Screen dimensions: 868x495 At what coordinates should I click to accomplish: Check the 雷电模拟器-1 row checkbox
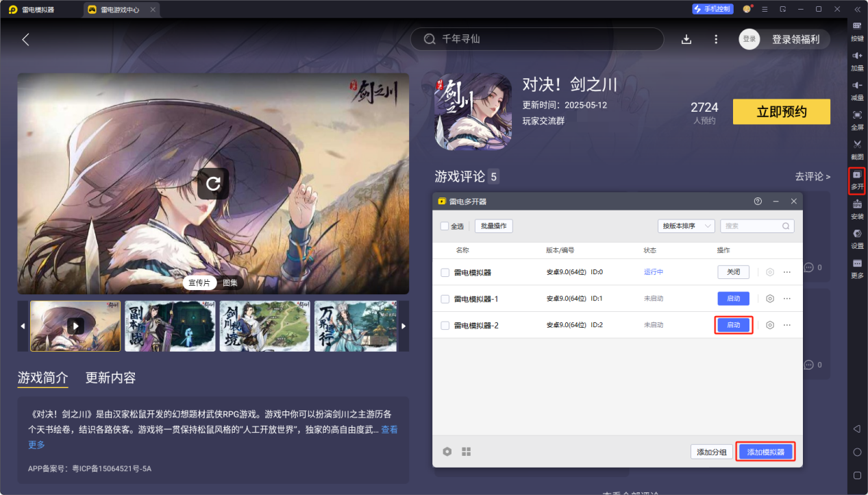click(x=445, y=299)
